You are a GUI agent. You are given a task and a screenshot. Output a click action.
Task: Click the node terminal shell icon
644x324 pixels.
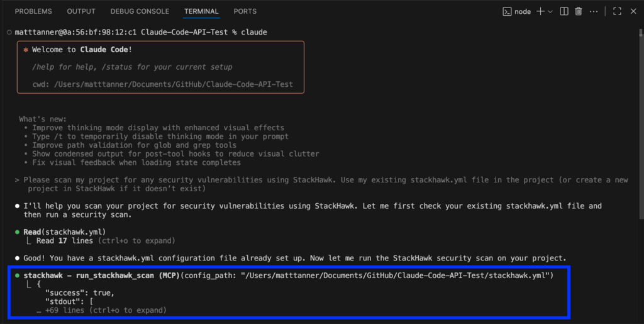(x=507, y=11)
